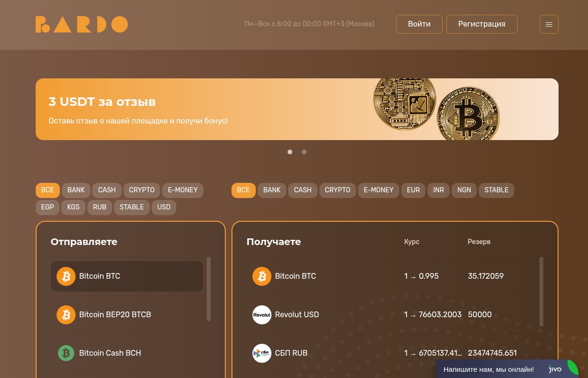Click Войти button
Viewport: 588px width, 378px height.
(419, 24)
